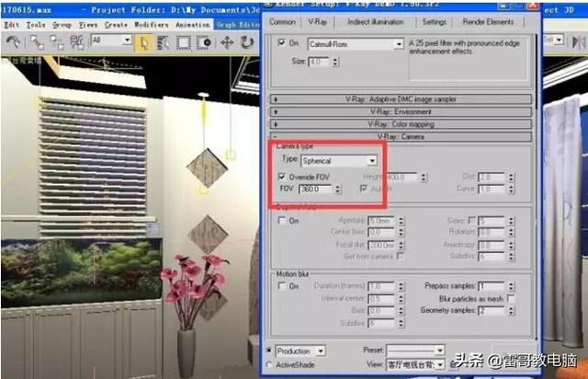Open the Edit menu
588x379 pixels.
click(x=12, y=25)
